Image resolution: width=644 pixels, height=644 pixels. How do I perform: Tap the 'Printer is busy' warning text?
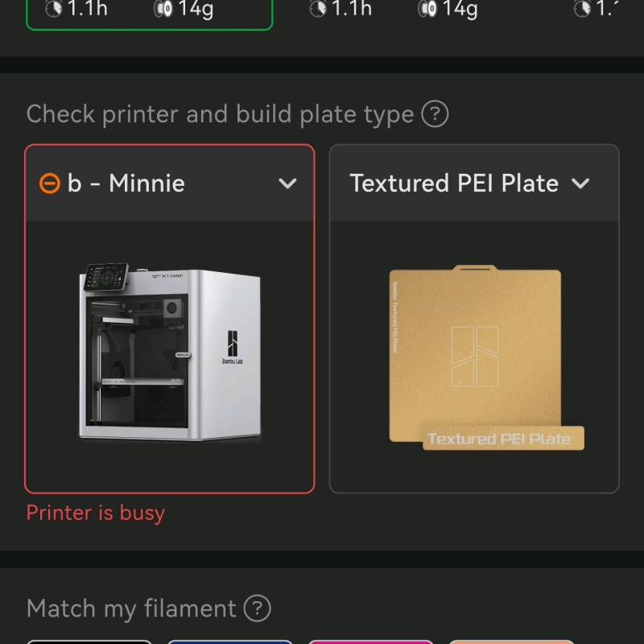pos(96,513)
